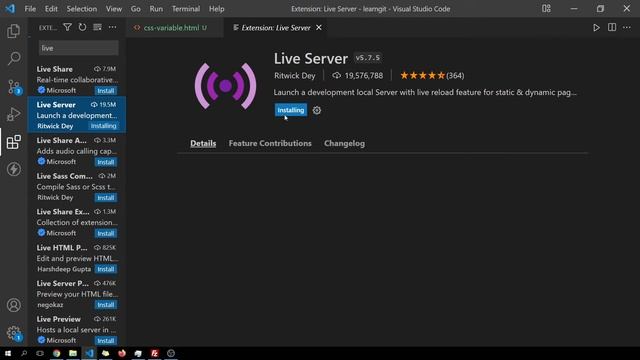
Task: Open the View menu
Action: coord(114,9)
